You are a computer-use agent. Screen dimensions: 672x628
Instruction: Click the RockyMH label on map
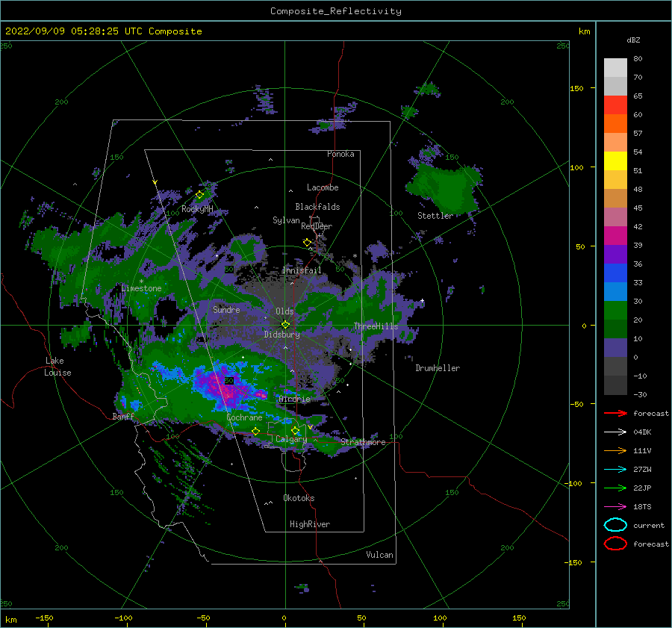coord(197,209)
